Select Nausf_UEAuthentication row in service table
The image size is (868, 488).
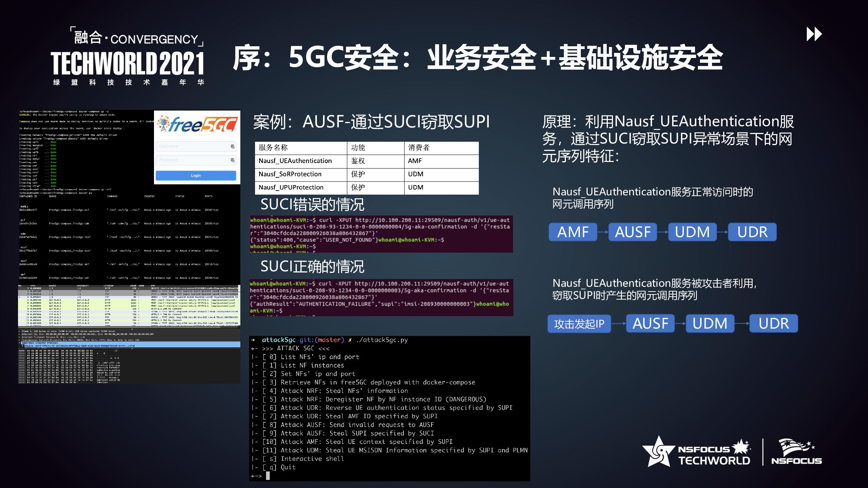(295, 161)
